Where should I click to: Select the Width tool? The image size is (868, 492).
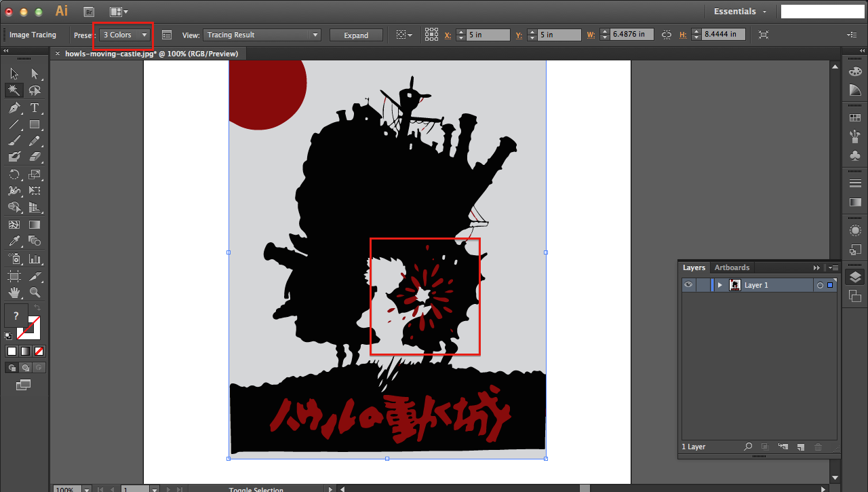(14, 191)
